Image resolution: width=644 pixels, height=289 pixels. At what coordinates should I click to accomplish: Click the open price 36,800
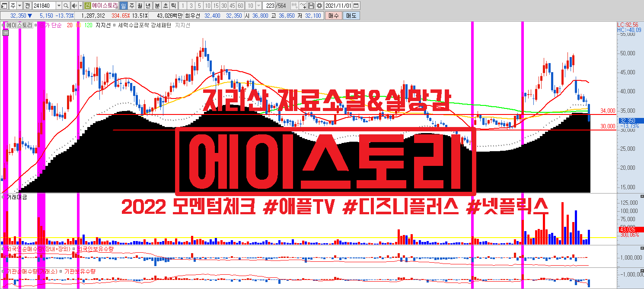point(260,16)
